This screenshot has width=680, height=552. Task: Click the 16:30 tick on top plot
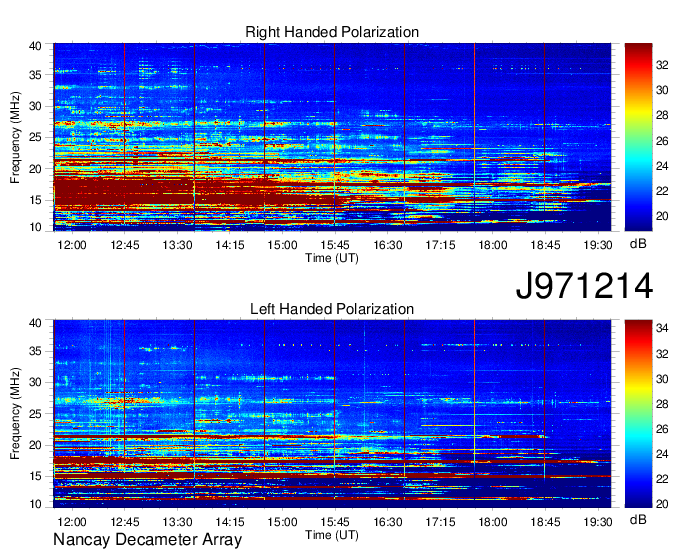(388, 245)
